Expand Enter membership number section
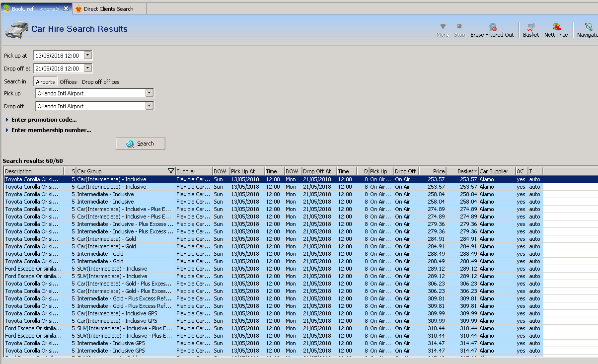 pos(7,131)
